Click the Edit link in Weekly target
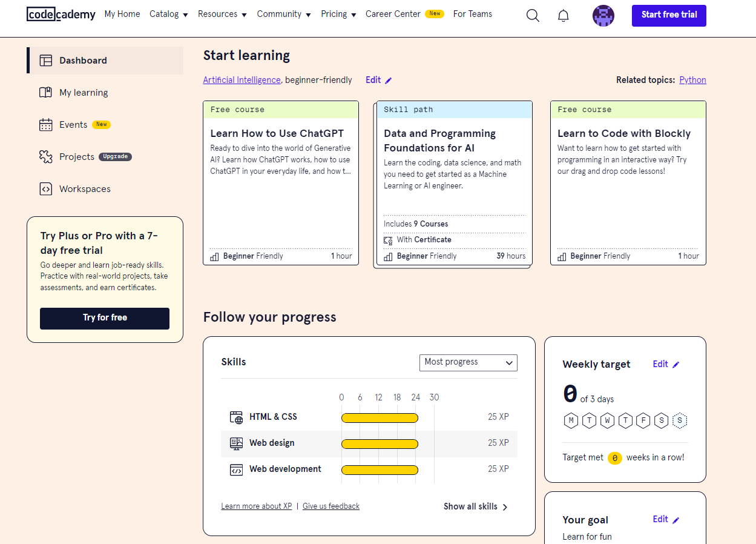Viewport: 756px width, 544px height. tap(660, 364)
